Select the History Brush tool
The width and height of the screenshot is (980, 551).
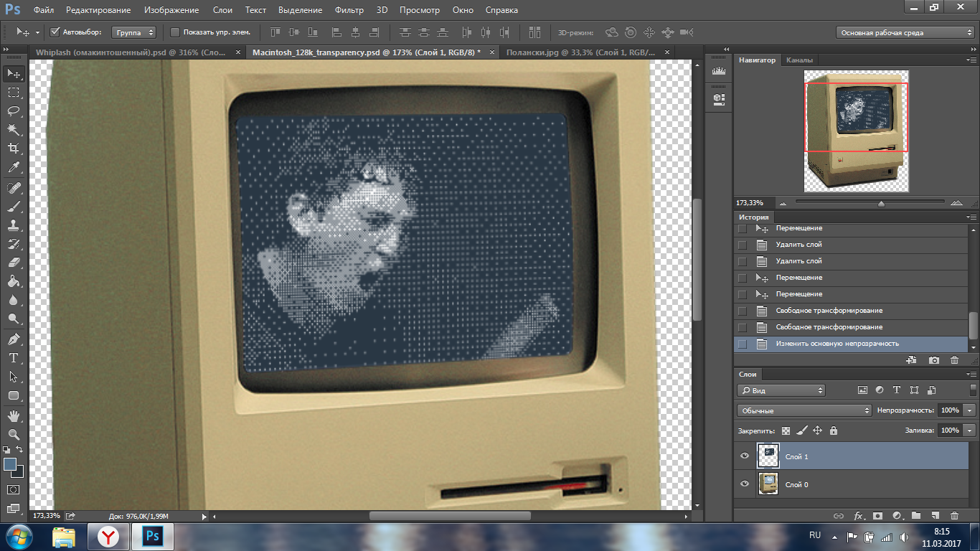pyautogui.click(x=14, y=244)
